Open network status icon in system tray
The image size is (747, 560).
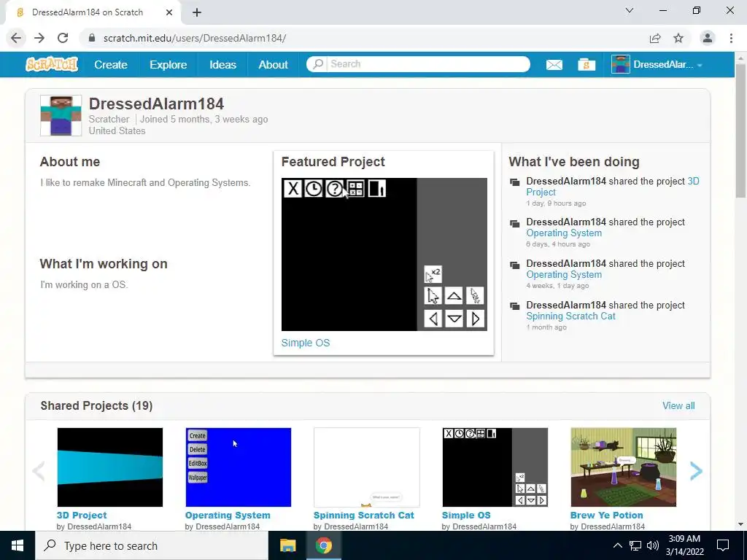coord(635,545)
